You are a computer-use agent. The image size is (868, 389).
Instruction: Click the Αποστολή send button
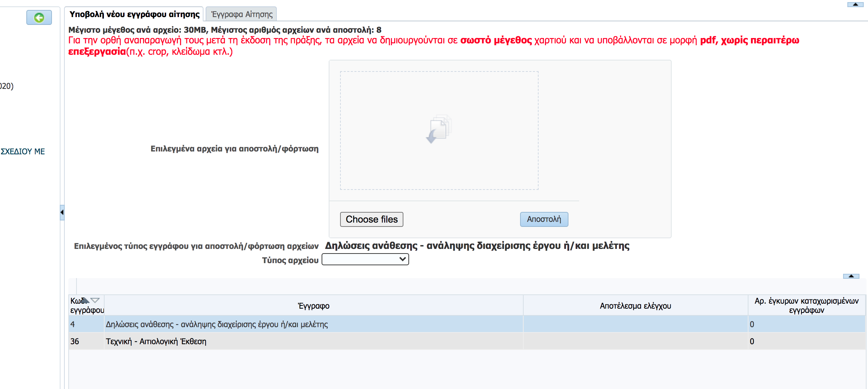coord(544,219)
